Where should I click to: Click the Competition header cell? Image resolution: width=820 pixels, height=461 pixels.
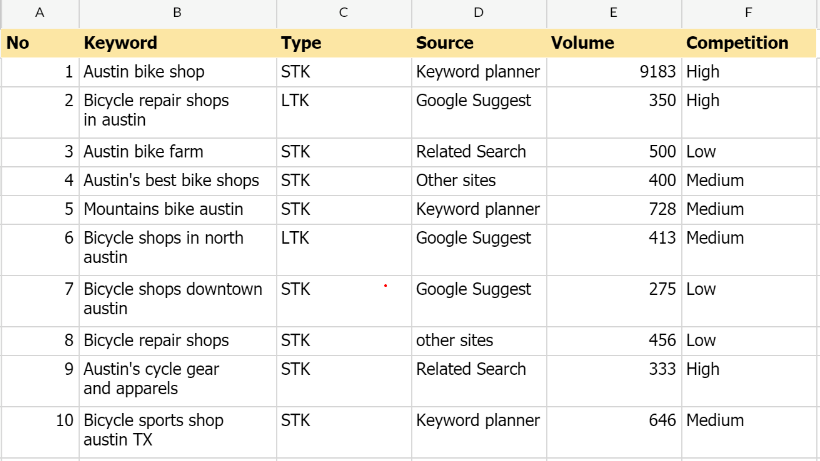[x=748, y=43]
